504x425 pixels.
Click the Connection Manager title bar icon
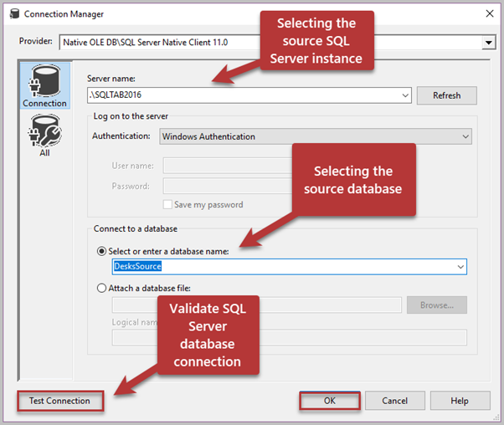[15, 14]
